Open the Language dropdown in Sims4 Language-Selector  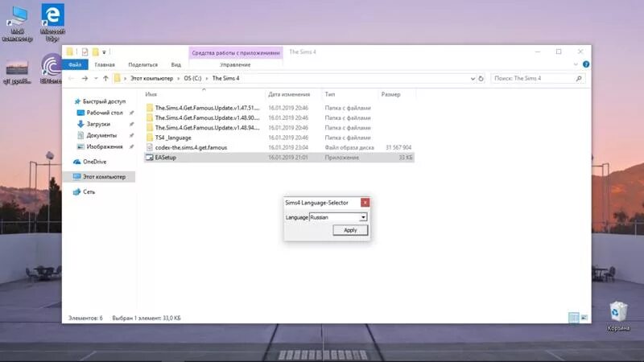pos(363,217)
